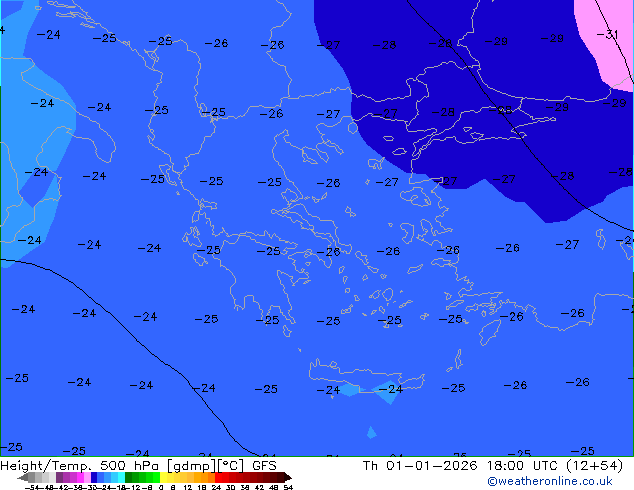Pick the yellow legend swatch at 0
634x490 pixels.
coord(163,477)
